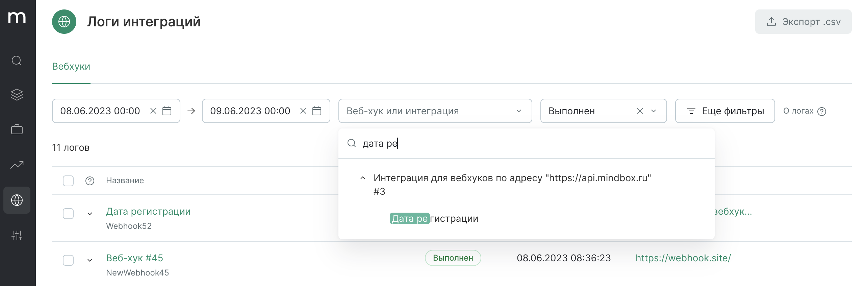The height and width of the screenshot is (286, 868).
Task: Open calendar for the end date field
Action: (x=317, y=111)
